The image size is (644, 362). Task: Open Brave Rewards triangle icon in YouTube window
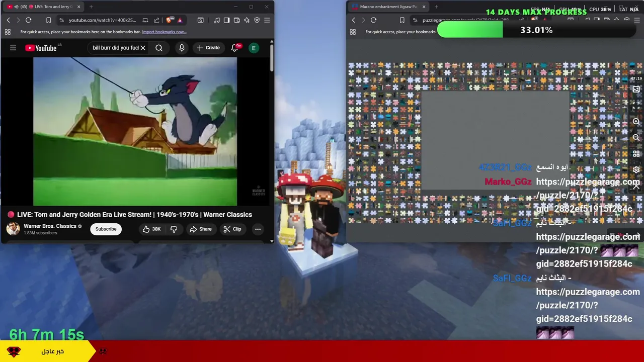(x=180, y=20)
